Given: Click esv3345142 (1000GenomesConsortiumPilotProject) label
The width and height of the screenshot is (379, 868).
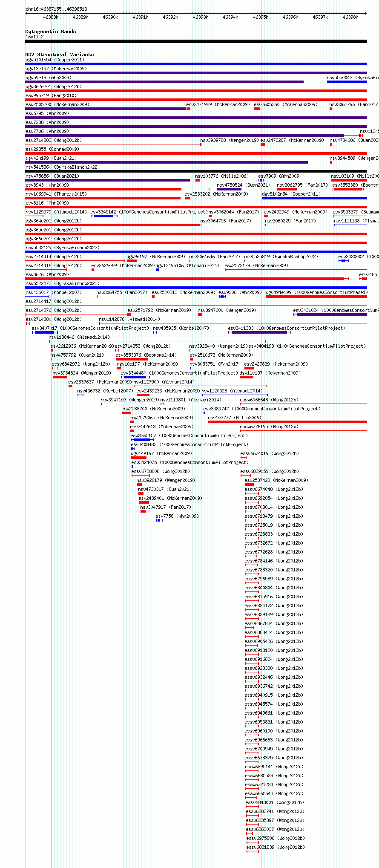Looking at the screenshot, I should click(x=149, y=212).
